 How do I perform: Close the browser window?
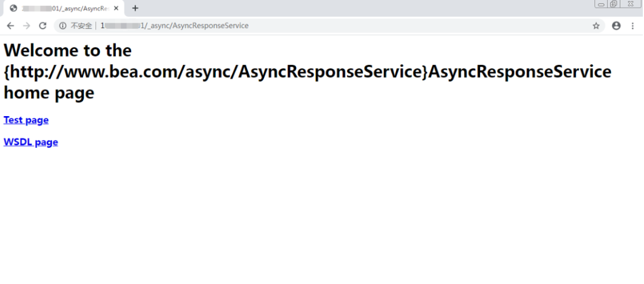coord(630,4)
